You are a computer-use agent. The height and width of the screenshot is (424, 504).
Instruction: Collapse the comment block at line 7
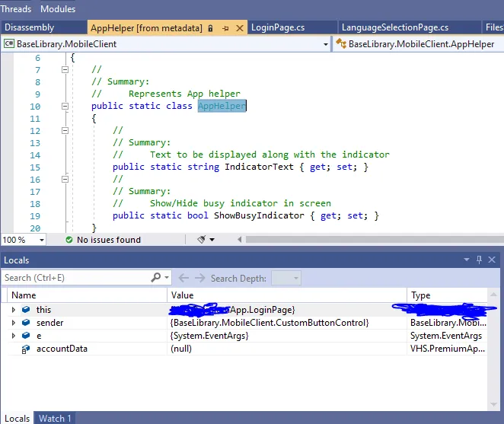coord(65,69)
